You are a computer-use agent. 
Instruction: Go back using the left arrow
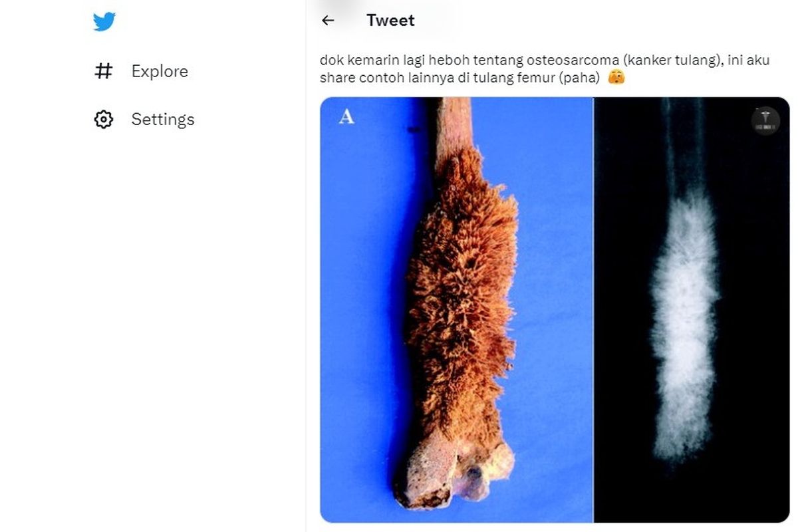pyautogui.click(x=328, y=21)
